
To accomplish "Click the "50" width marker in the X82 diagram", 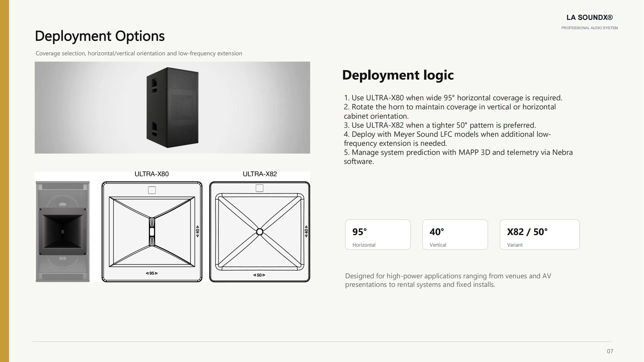I will coord(259,275).
